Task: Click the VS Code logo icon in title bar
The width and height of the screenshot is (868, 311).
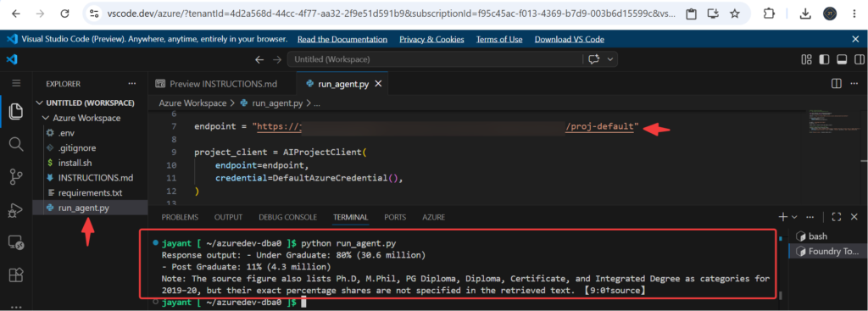Action: click(12, 59)
